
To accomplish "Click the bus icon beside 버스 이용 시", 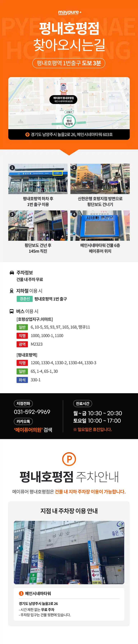I will coord(11,311).
